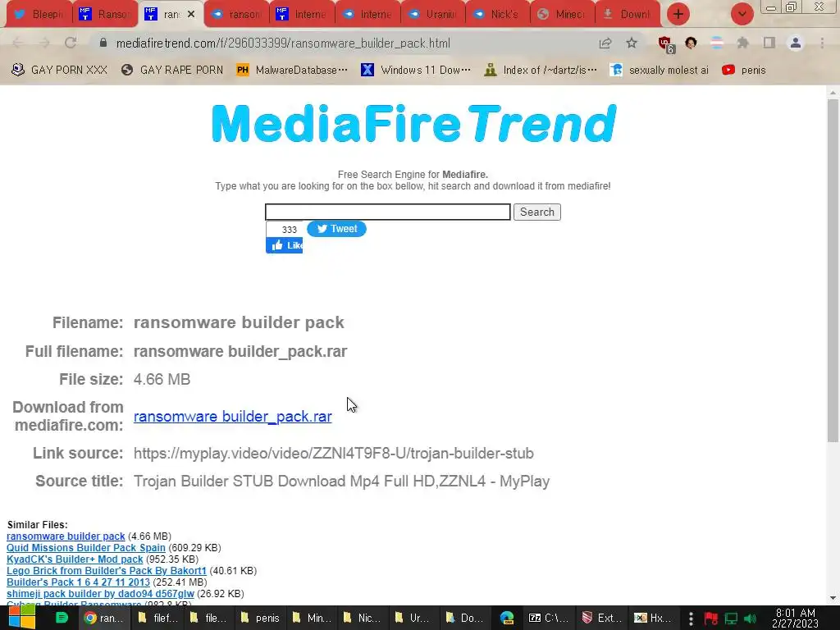Expand the taskbar overflow three-dot icon
Screen dimensions: 840x630
click(x=691, y=619)
